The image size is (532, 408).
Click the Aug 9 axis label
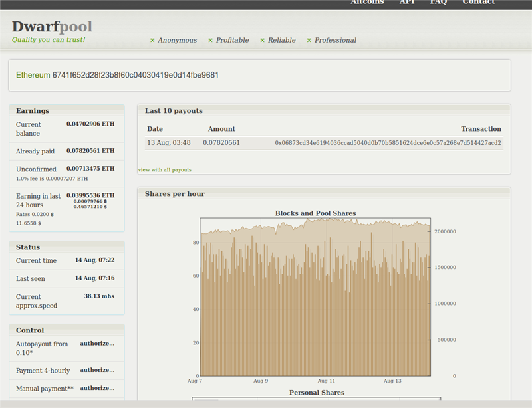(261, 381)
